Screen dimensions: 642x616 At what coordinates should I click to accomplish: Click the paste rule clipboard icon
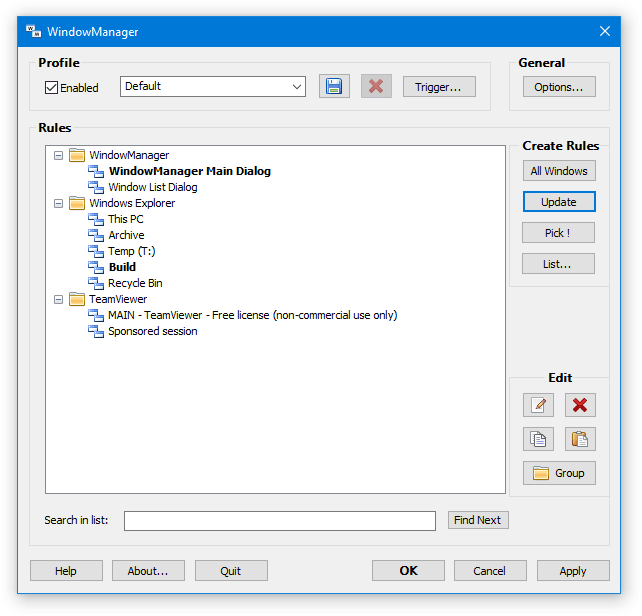[x=580, y=439]
